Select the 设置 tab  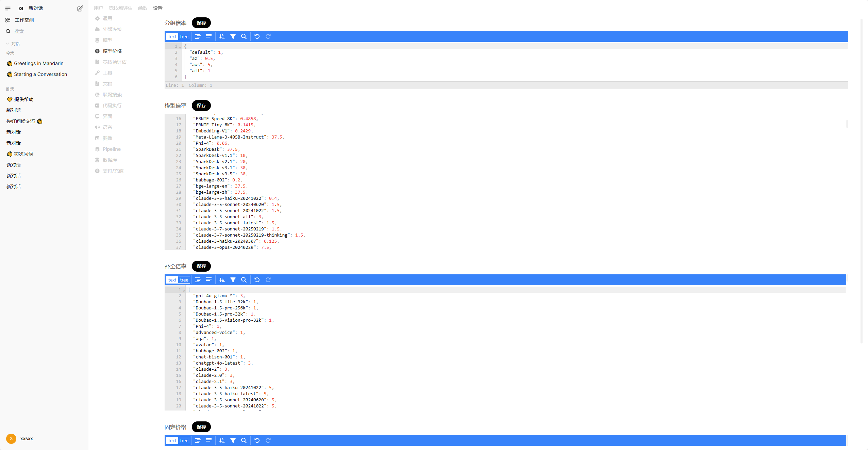coord(158,8)
